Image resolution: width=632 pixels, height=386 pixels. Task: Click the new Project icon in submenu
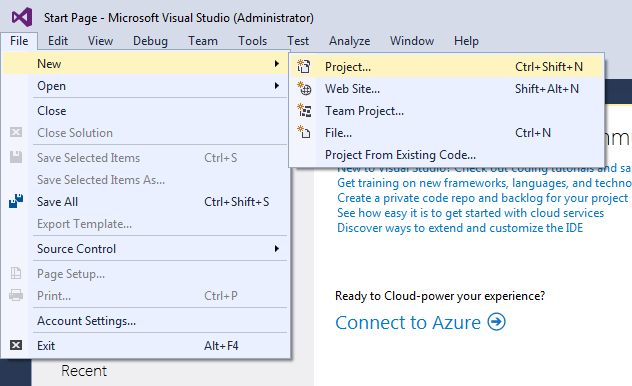point(304,66)
